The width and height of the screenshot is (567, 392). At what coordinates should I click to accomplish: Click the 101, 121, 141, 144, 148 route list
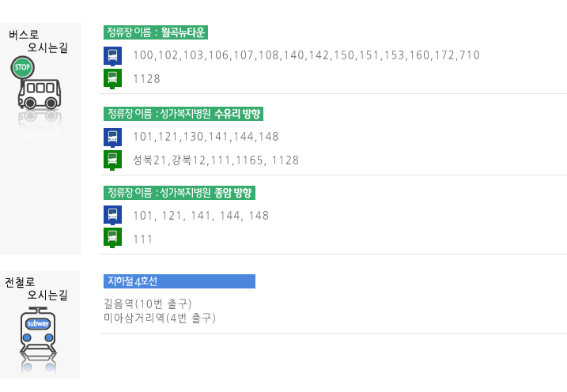pos(212,216)
